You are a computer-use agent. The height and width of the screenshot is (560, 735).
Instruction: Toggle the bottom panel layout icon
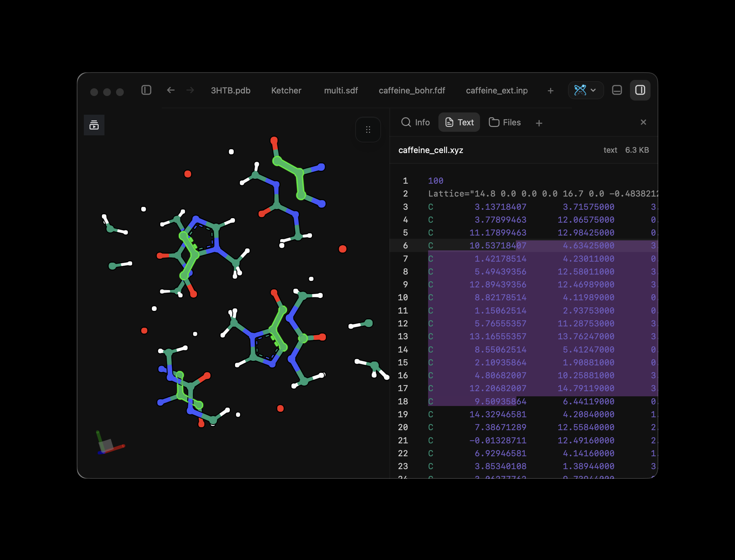tap(617, 90)
